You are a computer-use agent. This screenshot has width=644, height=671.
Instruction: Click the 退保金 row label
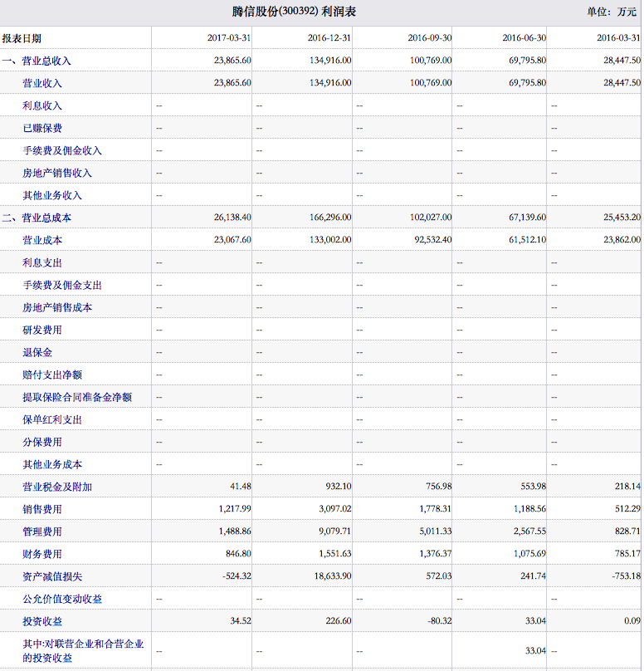point(37,353)
